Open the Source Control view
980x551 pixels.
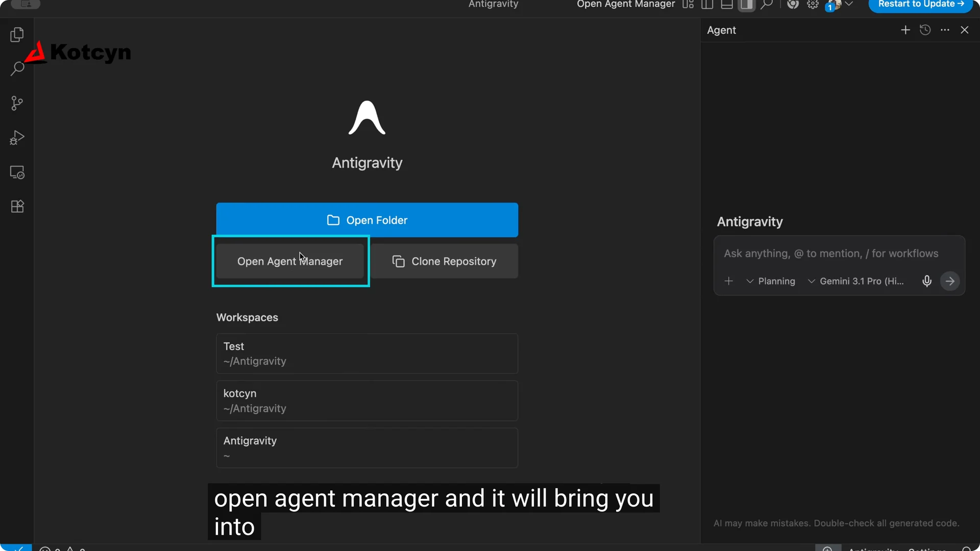tap(17, 103)
